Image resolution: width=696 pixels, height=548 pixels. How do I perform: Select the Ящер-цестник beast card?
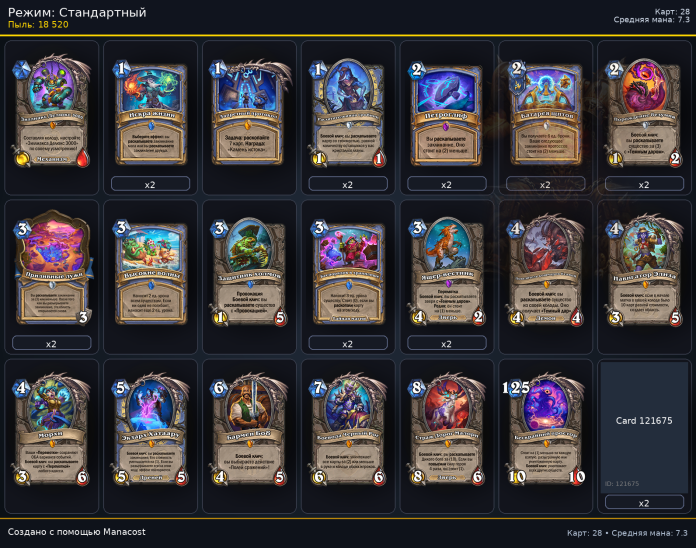pyautogui.click(x=447, y=272)
